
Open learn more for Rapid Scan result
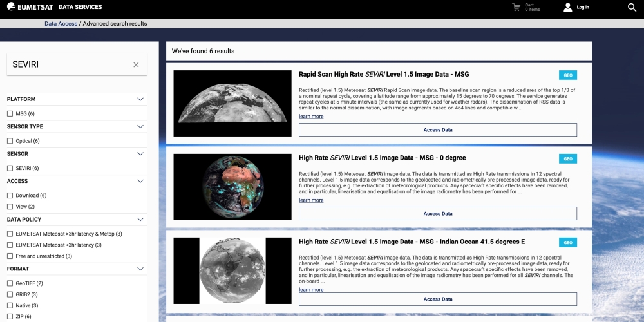[311, 117]
